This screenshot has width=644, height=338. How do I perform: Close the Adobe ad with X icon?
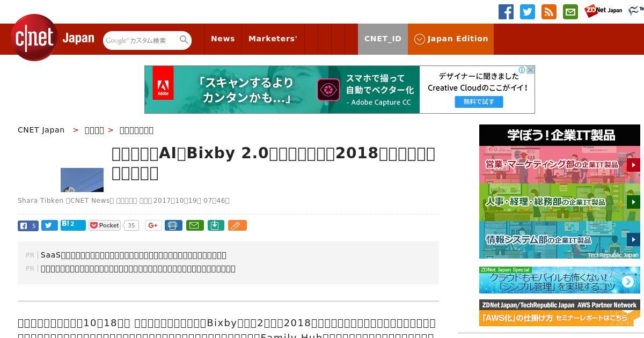531,70
